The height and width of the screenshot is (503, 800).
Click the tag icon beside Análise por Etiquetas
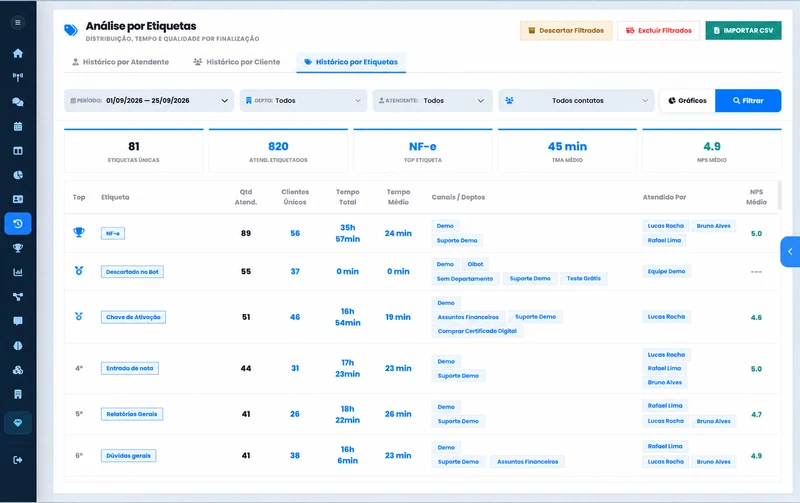click(x=71, y=30)
